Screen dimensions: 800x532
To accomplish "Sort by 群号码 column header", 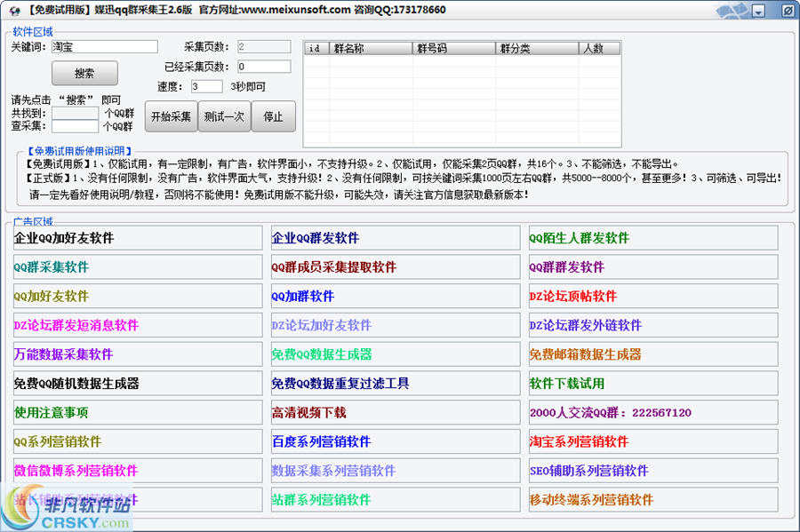I will tap(454, 49).
